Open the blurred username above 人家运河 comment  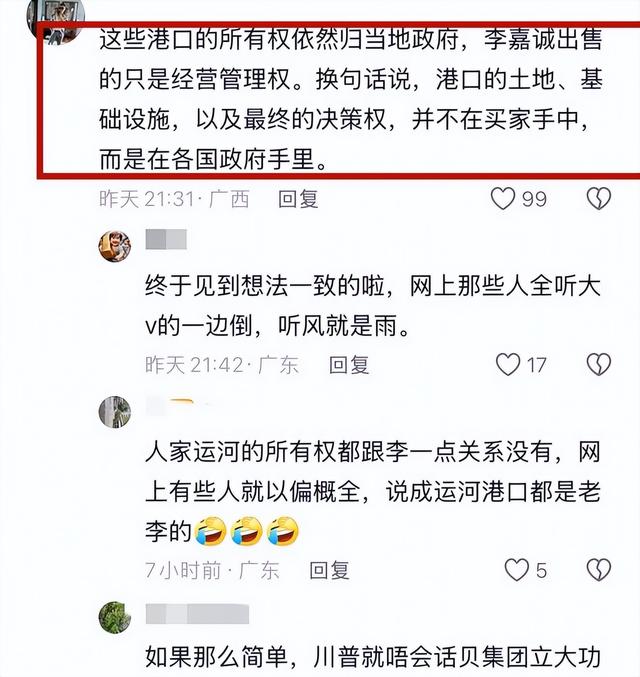click(177, 406)
